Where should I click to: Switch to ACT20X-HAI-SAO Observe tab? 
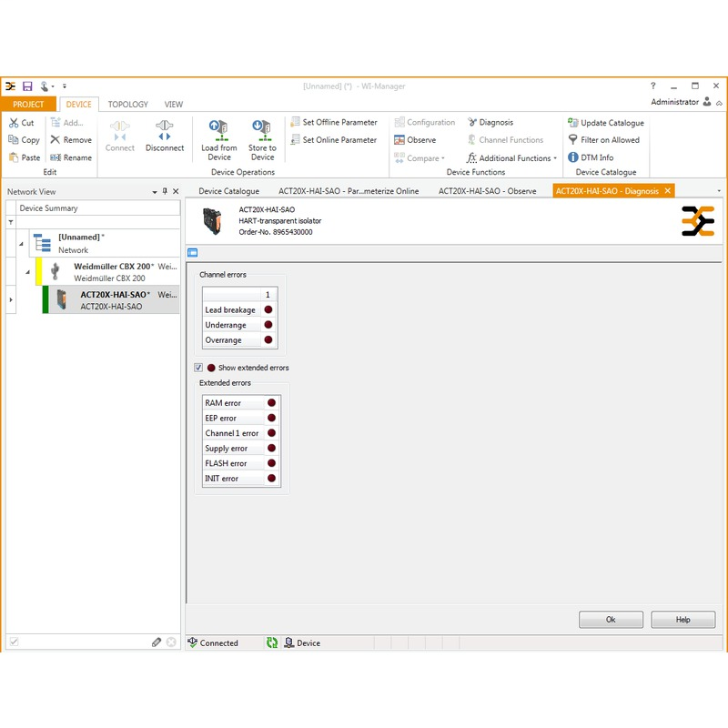coord(488,191)
